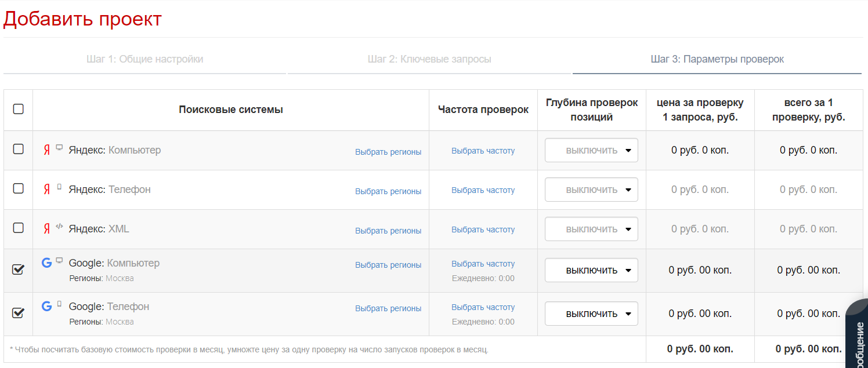Go to Шаг 2: Ключевые запросы tab
Viewport: 868px width, 368px height.
[429, 59]
